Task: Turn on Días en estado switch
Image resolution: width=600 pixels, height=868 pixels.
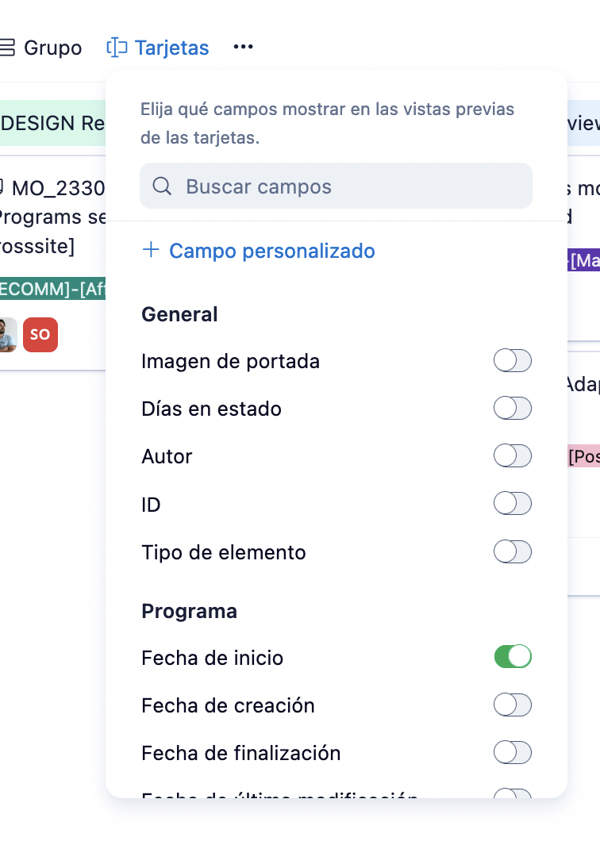Action: point(512,409)
